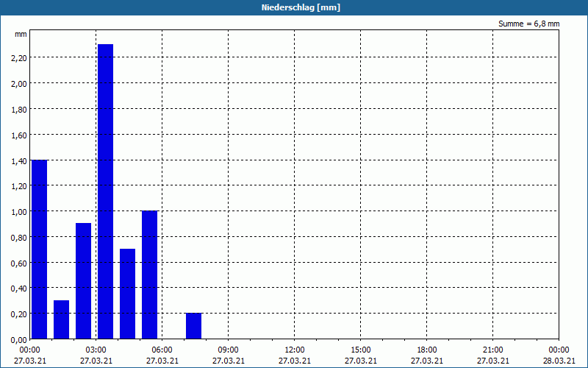Click the y-axis label '0,40'
This screenshot has height=368, width=588.
(19, 289)
